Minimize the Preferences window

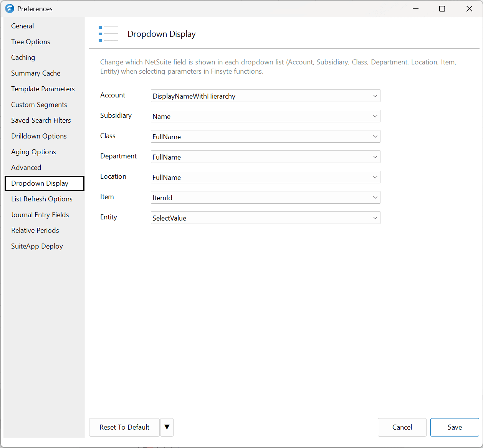[x=415, y=8]
